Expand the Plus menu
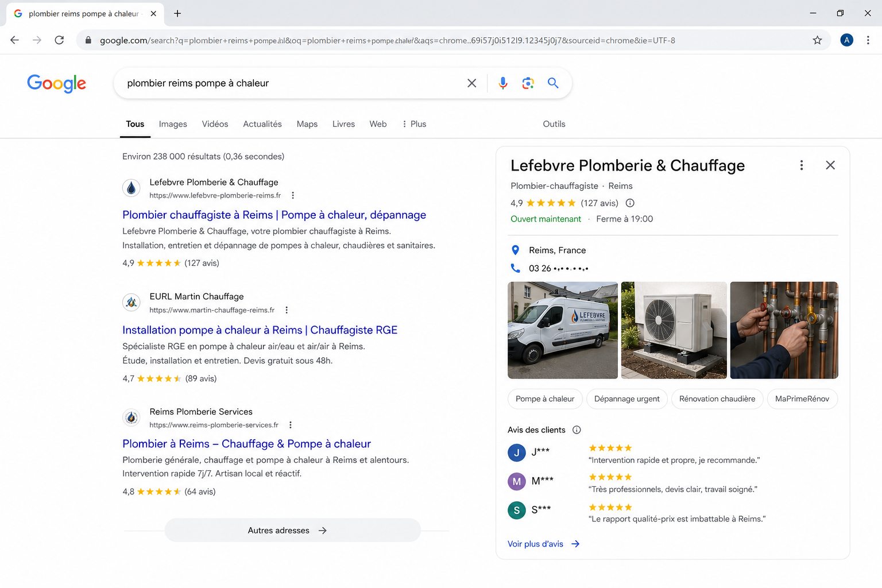 (414, 124)
